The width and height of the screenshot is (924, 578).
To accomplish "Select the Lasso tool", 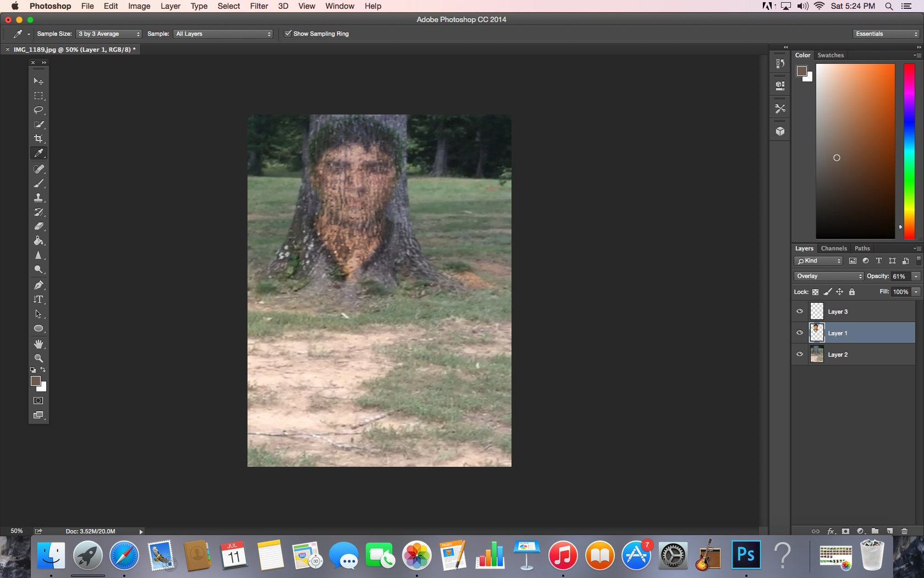I will pos(38,110).
